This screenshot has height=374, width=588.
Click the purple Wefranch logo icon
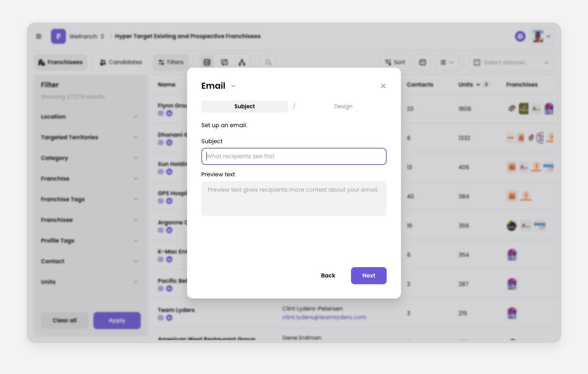pos(58,36)
